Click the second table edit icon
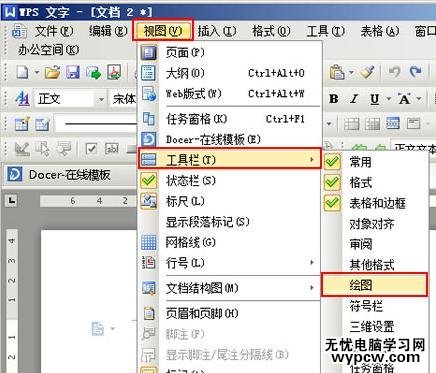This screenshot has height=373, width=436. 42,124
